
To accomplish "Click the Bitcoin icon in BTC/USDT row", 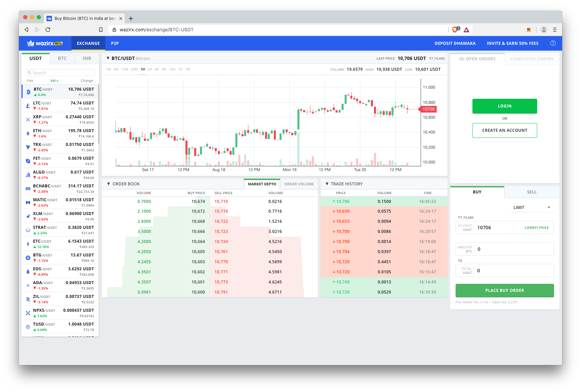I will point(28,92).
